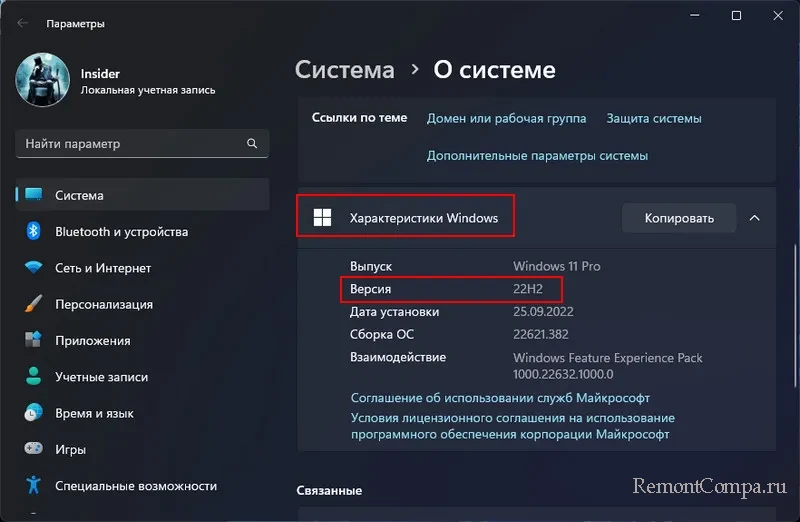
Task: Click the Защита системы link
Action: pyautogui.click(x=653, y=118)
